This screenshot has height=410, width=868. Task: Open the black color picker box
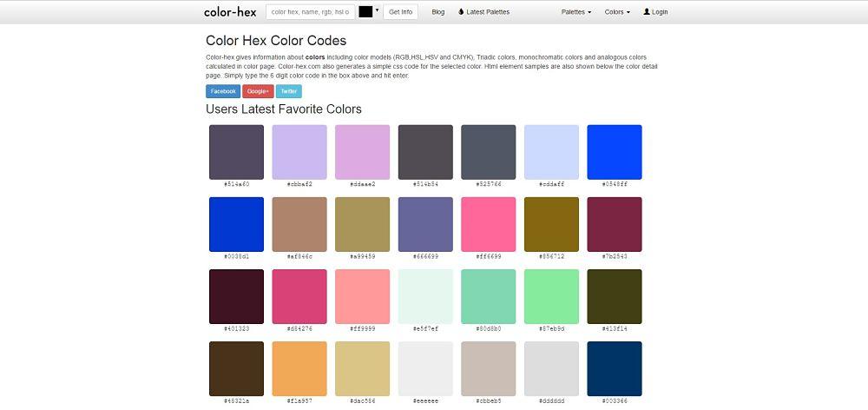click(x=365, y=12)
